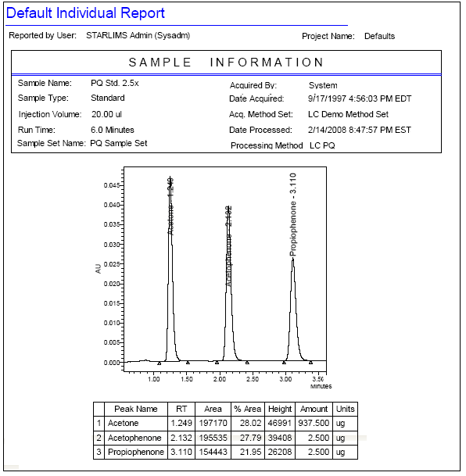Screen dimensions: 466x476
Task: Click the area cell '154443'
Action: (213, 452)
